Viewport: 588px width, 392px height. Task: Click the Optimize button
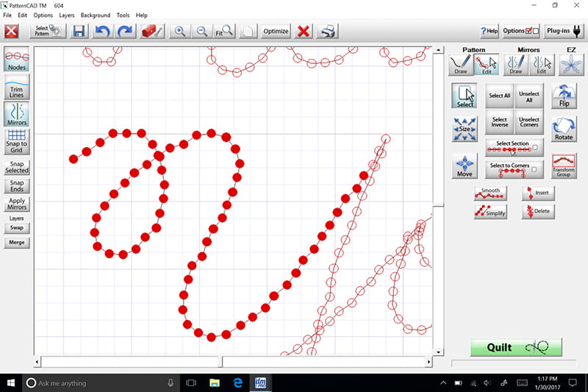pyautogui.click(x=276, y=32)
